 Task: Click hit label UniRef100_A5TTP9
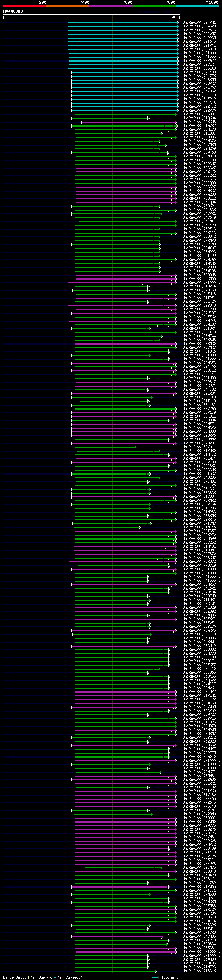[199, 256]
